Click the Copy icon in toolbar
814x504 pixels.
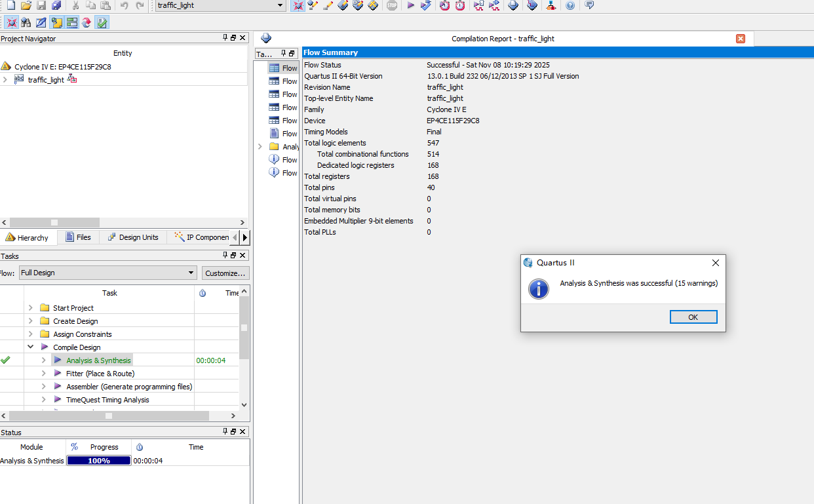(x=90, y=5)
